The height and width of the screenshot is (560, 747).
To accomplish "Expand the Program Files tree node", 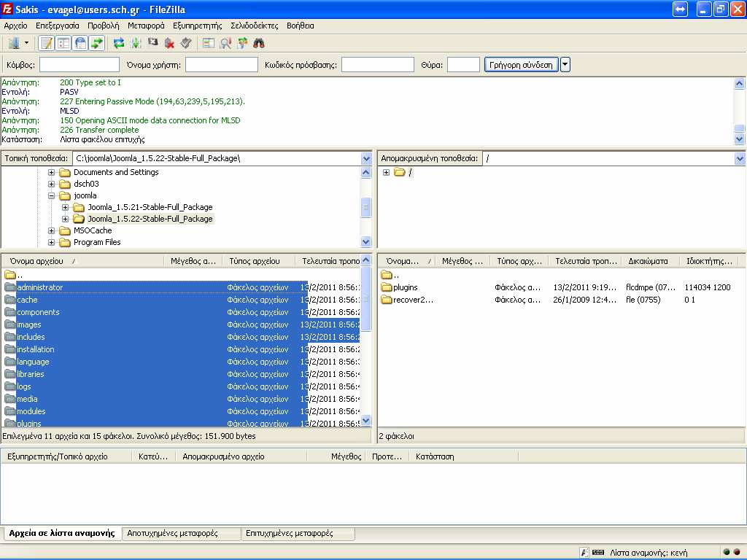I will point(52,242).
